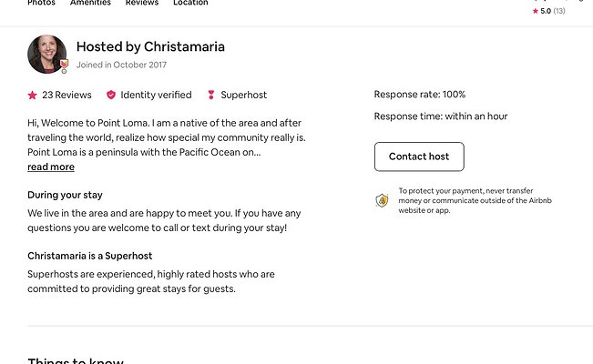This screenshot has width=593, height=364.
Task: Open the 23 Reviews text
Action: 66,95
